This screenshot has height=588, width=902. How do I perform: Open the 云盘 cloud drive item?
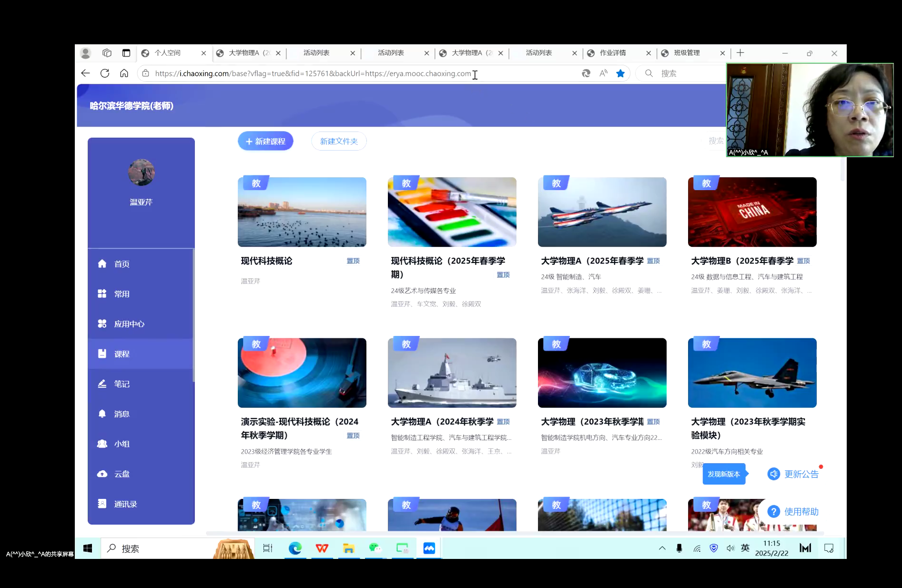122,474
